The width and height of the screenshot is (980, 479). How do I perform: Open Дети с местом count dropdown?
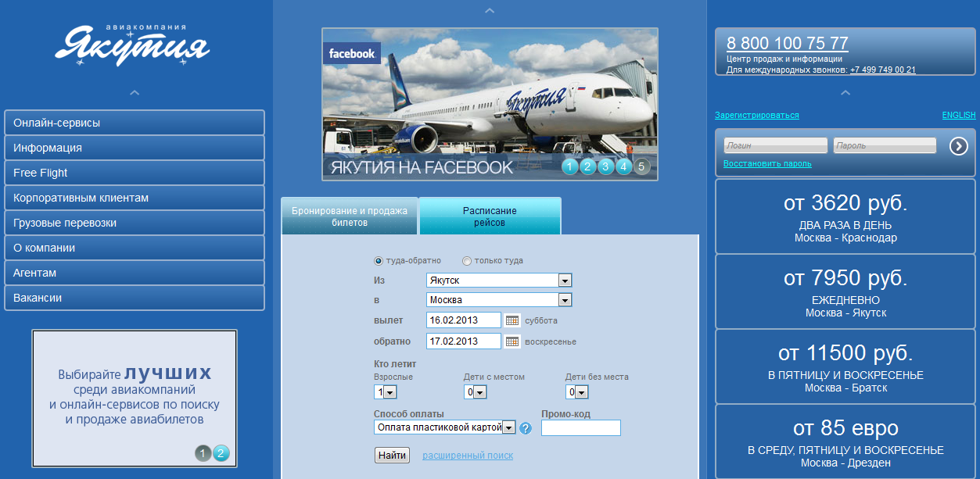click(x=476, y=392)
